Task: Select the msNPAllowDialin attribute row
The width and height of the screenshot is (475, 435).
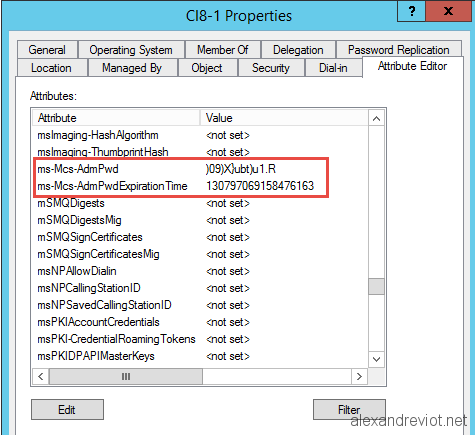Action: (200, 271)
